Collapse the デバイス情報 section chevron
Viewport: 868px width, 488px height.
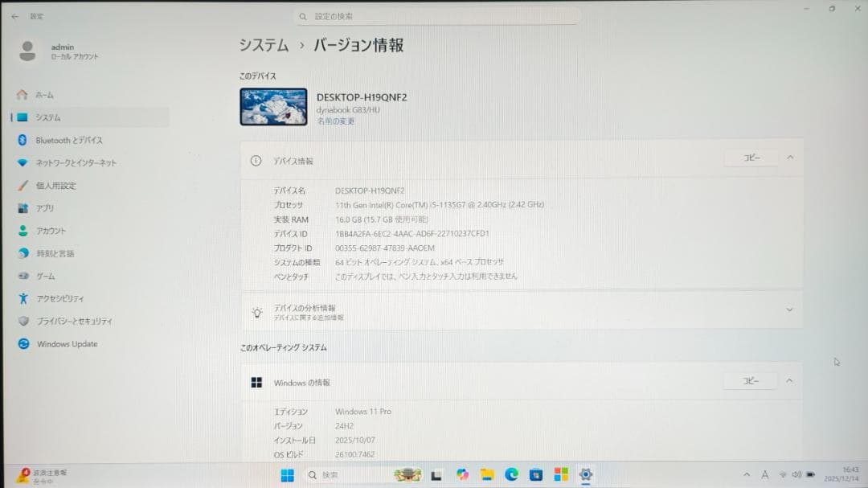click(x=788, y=158)
